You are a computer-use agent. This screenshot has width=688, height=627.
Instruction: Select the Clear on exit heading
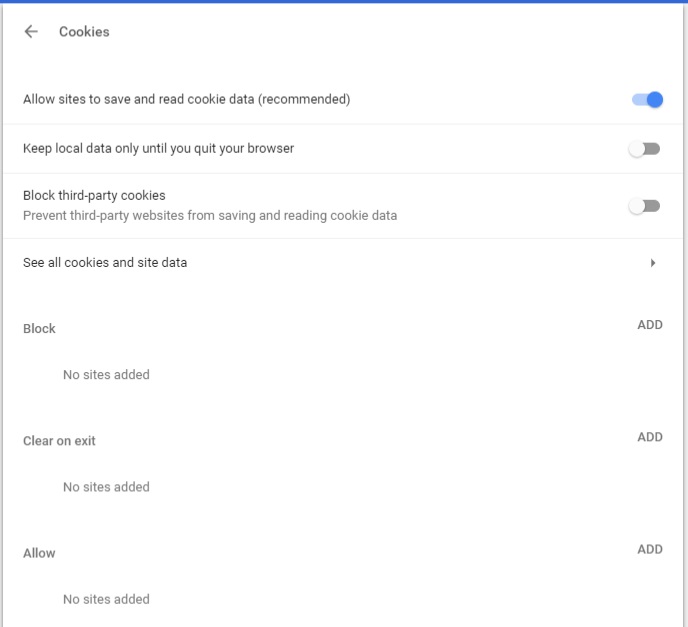tap(59, 441)
